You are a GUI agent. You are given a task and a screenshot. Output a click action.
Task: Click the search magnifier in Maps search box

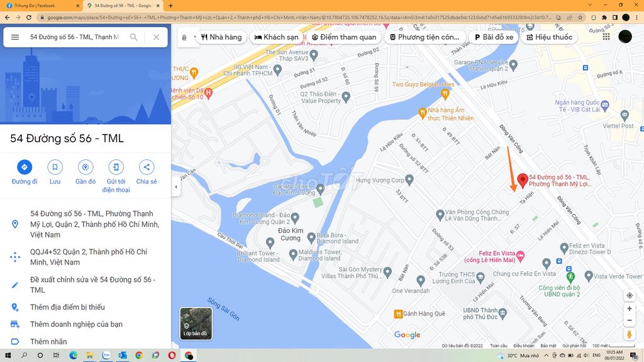133,37
